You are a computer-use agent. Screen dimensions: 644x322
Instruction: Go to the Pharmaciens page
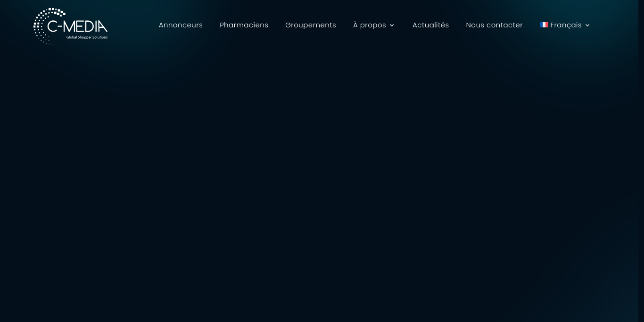pyautogui.click(x=244, y=25)
